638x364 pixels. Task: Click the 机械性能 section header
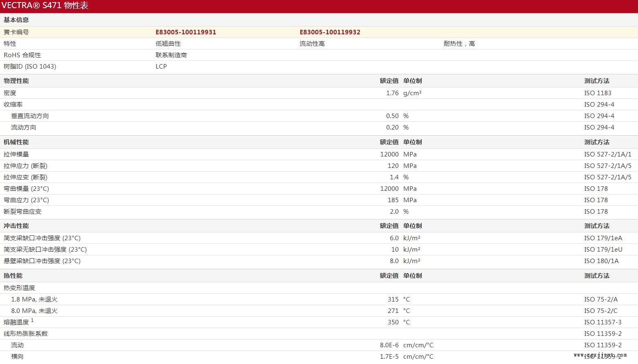[x=16, y=142]
